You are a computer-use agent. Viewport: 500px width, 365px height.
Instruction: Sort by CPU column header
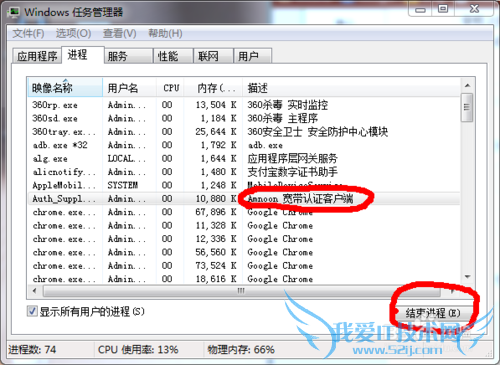[170, 88]
